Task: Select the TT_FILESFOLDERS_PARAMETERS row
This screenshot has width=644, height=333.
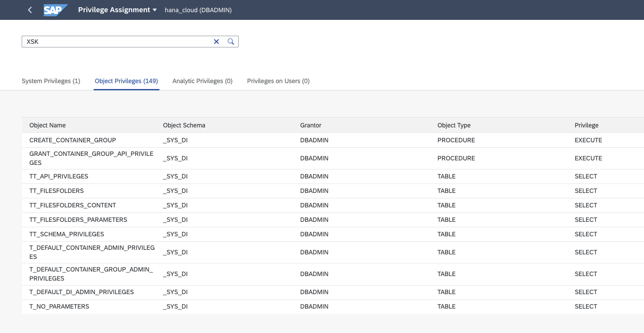Action: tap(333, 220)
